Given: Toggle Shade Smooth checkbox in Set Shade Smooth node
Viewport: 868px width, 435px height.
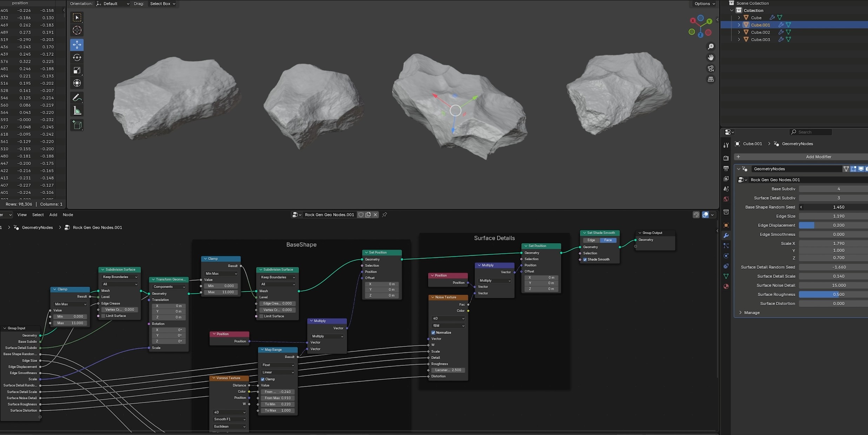Looking at the screenshot, I should [x=585, y=260].
